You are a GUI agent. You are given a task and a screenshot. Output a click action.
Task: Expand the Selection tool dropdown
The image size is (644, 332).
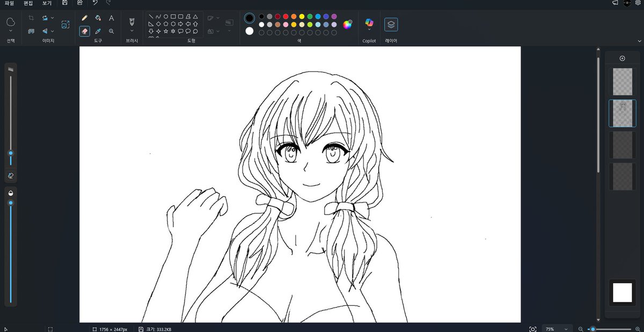[11, 30]
